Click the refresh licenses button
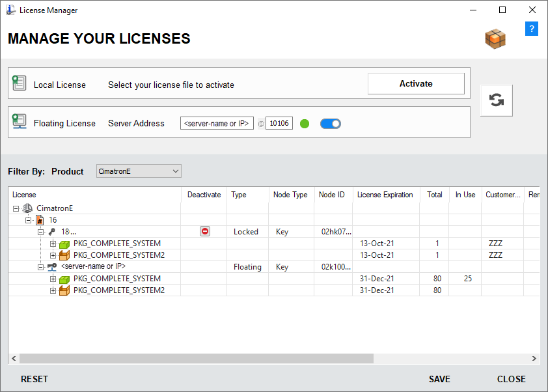The height and width of the screenshot is (392, 548). pyautogui.click(x=497, y=100)
